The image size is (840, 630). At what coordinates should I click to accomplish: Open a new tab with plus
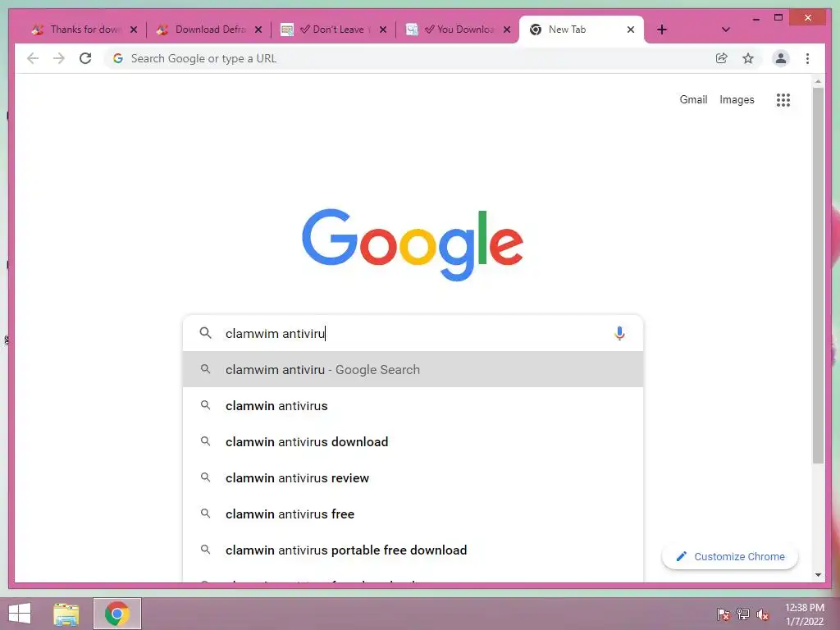pos(662,30)
